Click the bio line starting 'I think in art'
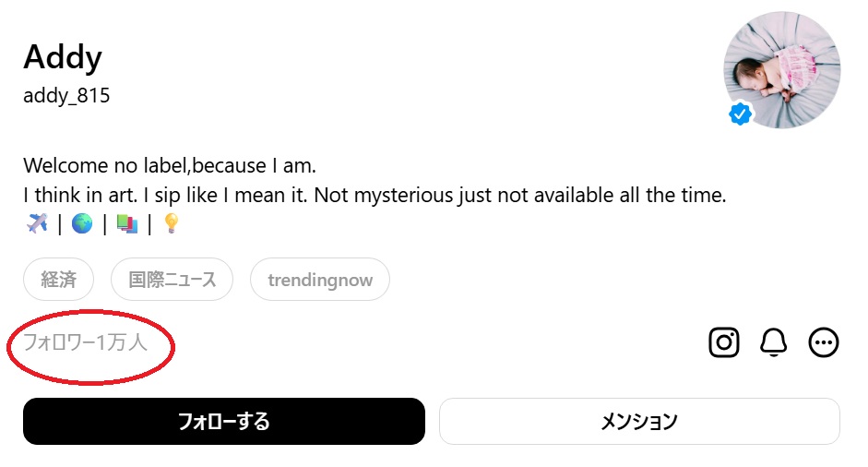 (x=375, y=196)
